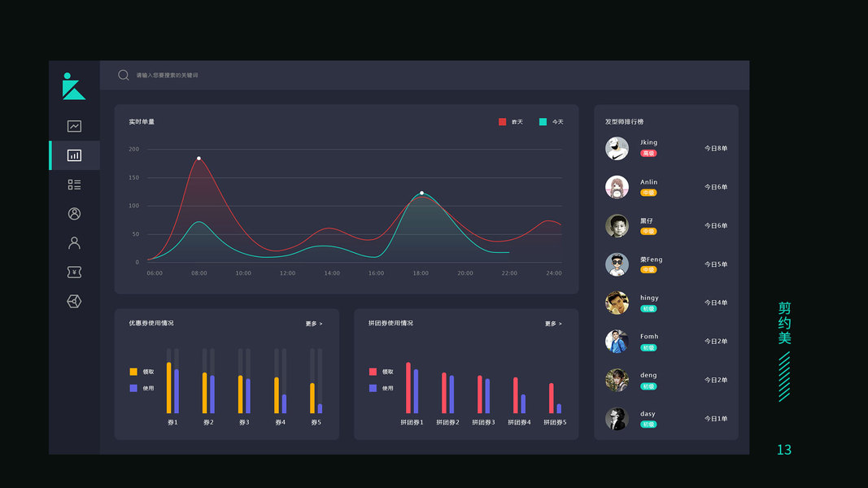Select the bar chart sidebar icon
The height and width of the screenshot is (488, 868).
[74, 155]
